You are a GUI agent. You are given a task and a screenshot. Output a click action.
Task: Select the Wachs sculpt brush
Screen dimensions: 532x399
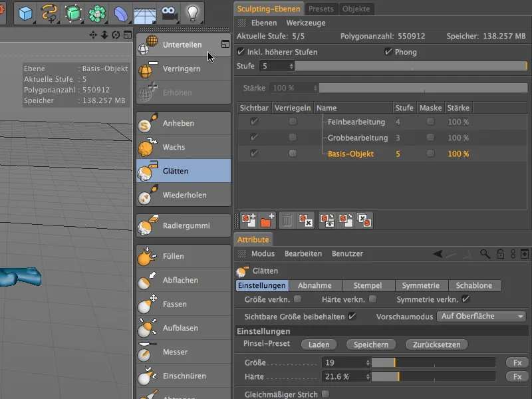(184, 147)
